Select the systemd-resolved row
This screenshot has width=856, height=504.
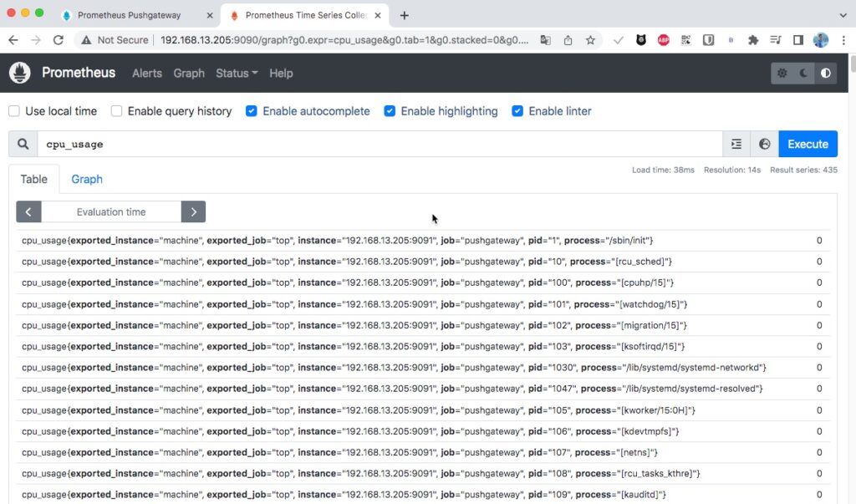pos(422,389)
